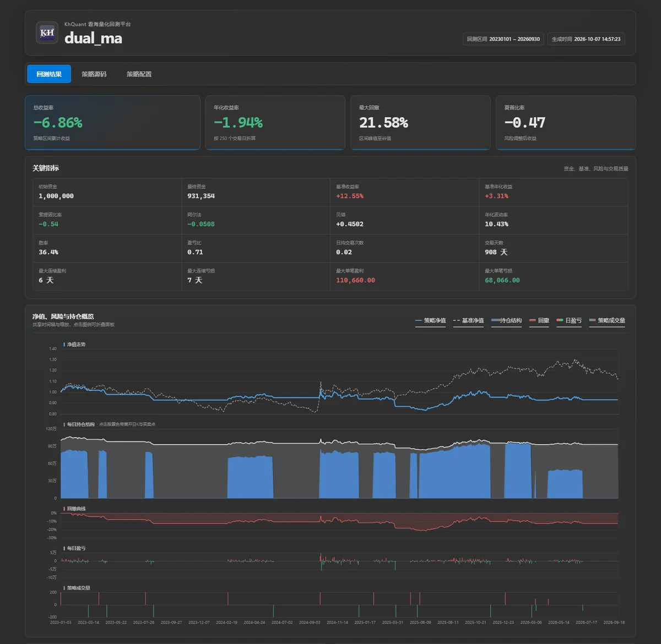
Task: Click the 交易天数 value 908 天
Action: [x=496, y=252]
